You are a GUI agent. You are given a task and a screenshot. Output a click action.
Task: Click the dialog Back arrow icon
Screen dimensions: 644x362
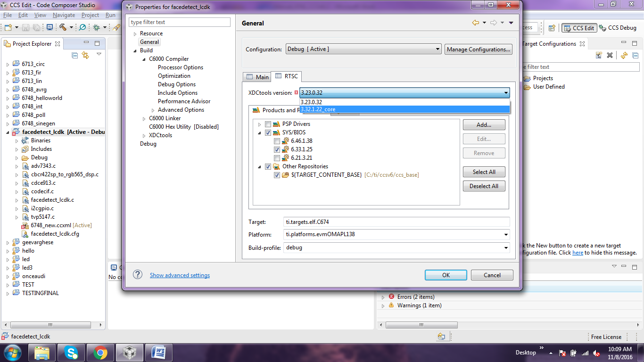[x=476, y=23]
